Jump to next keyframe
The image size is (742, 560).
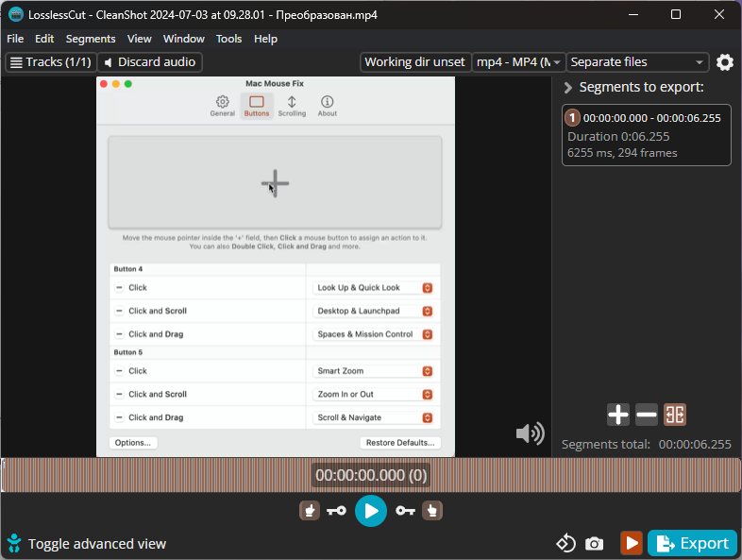click(x=406, y=511)
